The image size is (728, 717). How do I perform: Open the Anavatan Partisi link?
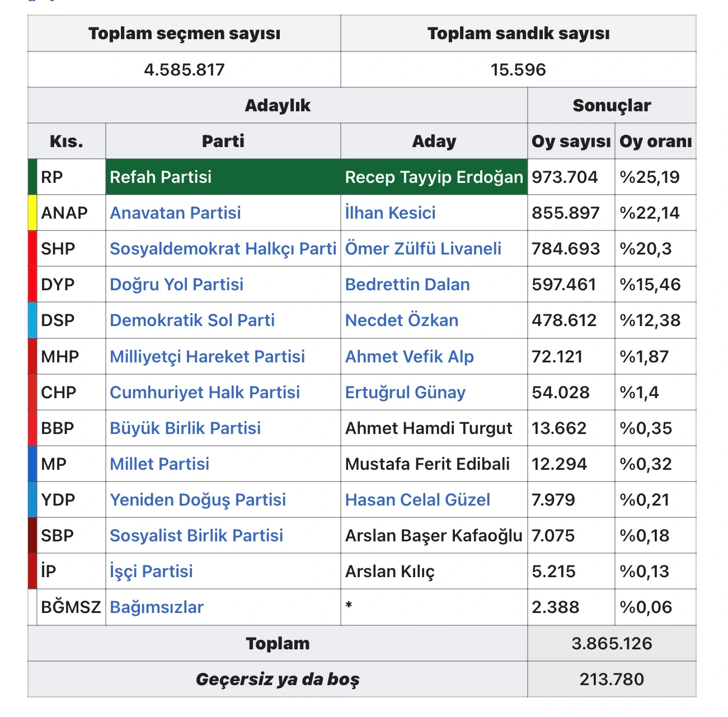point(175,213)
